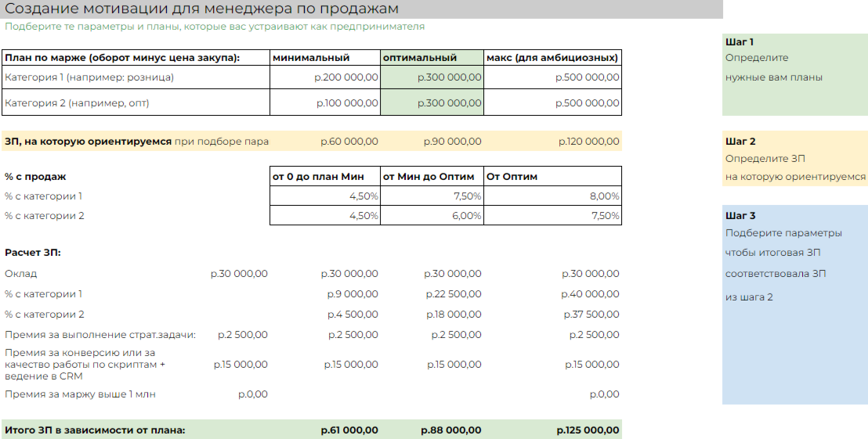Select label 'Премия за маржу выше 1 млн'

[x=80, y=394]
